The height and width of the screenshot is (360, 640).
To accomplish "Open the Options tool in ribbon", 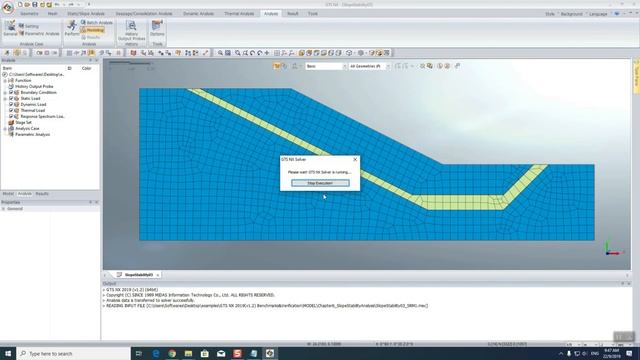I will pyautogui.click(x=157, y=28).
